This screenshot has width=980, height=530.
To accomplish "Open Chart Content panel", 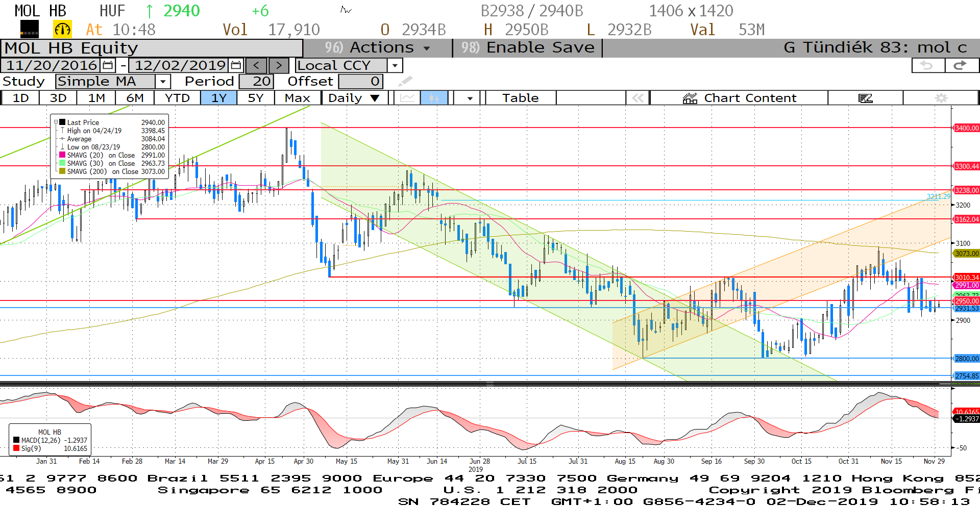I will (739, 98).
